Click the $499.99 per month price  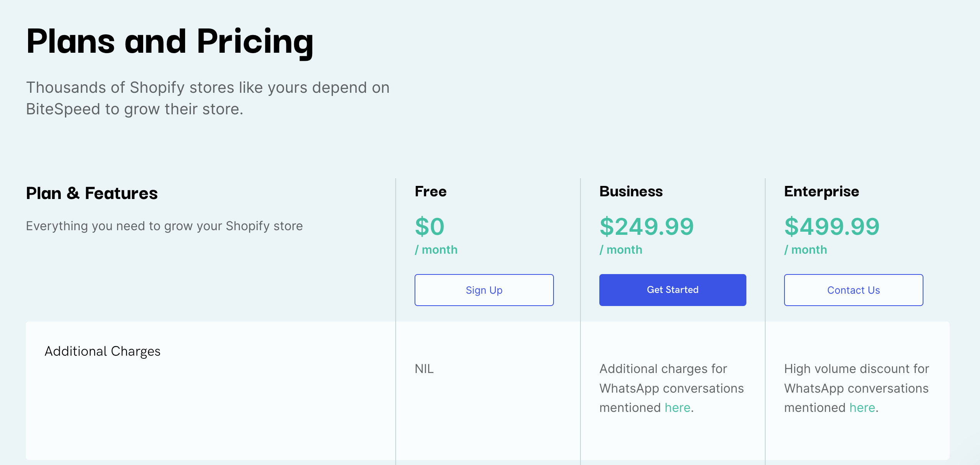(x=832, y=227)
